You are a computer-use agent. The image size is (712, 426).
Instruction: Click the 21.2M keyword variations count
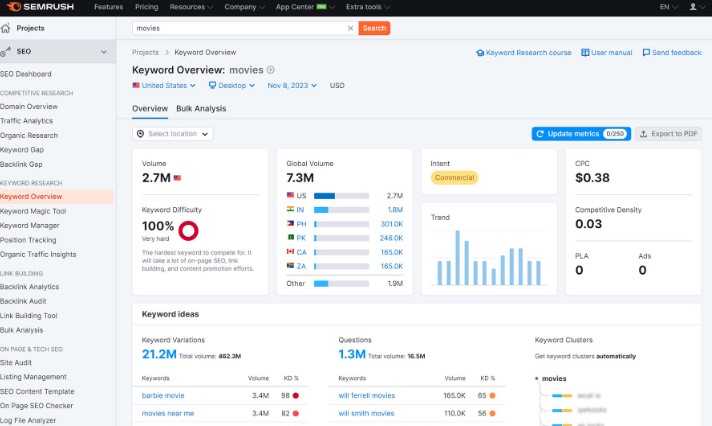click(x=159, y=354)
